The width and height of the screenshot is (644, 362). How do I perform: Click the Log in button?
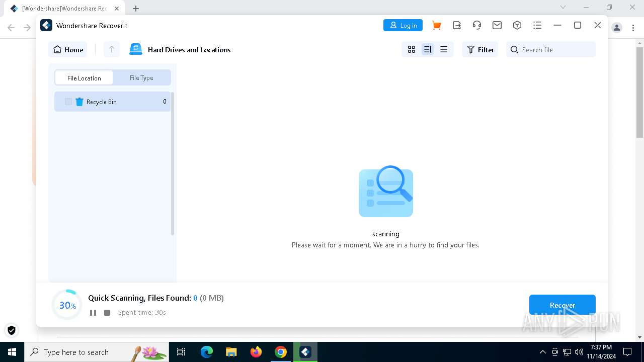coord(403,25)
